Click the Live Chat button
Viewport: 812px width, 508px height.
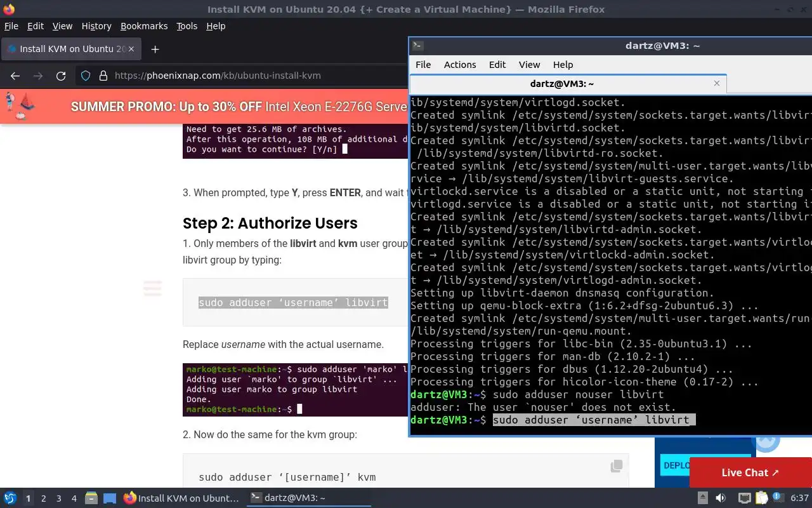(x=750, y=472)
